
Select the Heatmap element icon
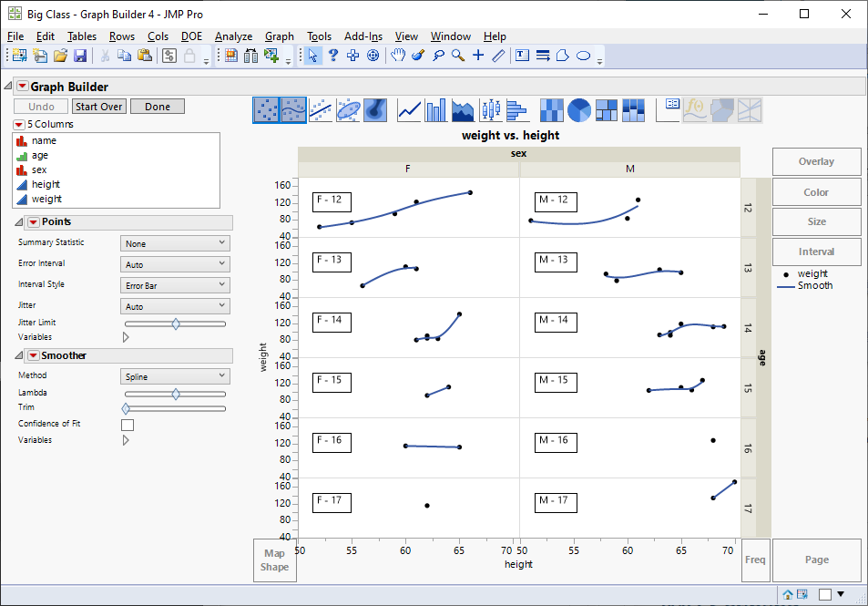click(x=551, y=109)
